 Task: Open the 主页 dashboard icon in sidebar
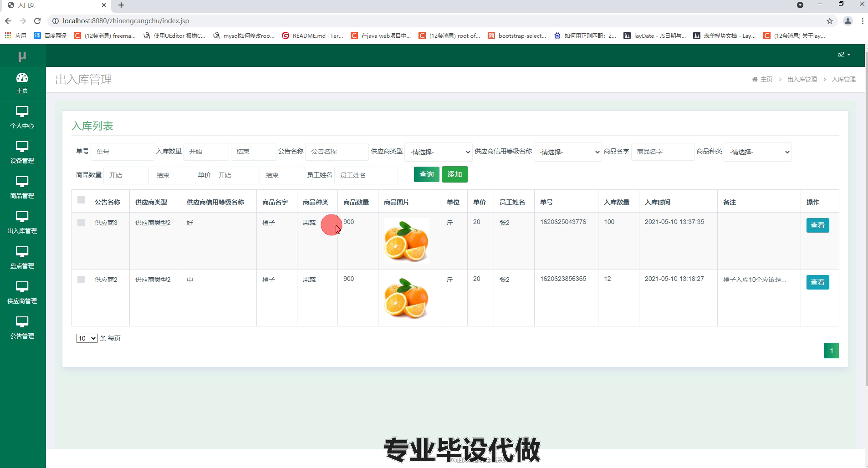22,77
